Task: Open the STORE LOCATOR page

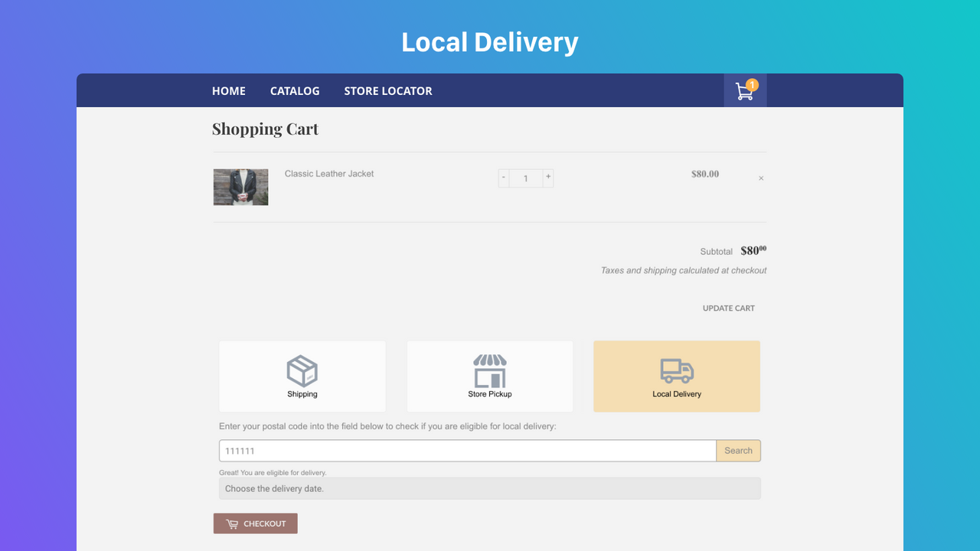Action: click(388, 90)
